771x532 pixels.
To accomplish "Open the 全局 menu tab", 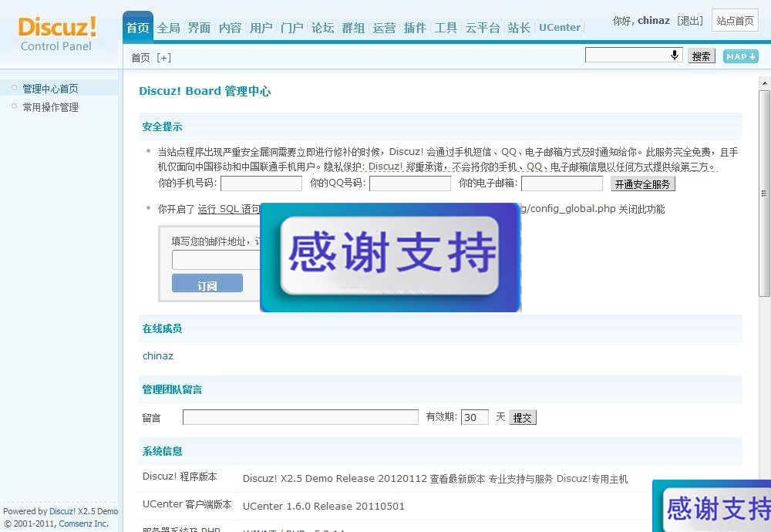I will click(169, 28).
